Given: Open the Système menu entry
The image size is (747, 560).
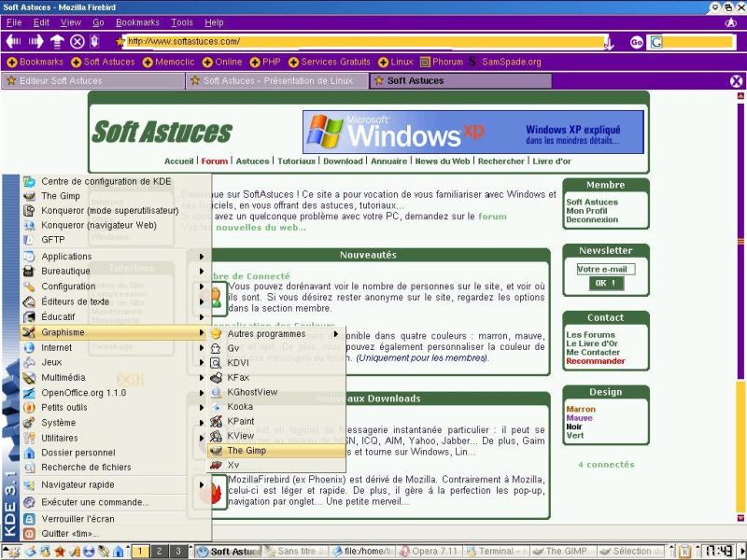Looking at the screenshot, I should click(116, 423).
